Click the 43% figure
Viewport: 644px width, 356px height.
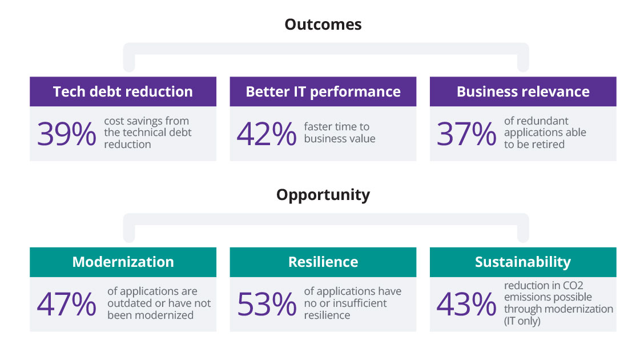[466, 304]
